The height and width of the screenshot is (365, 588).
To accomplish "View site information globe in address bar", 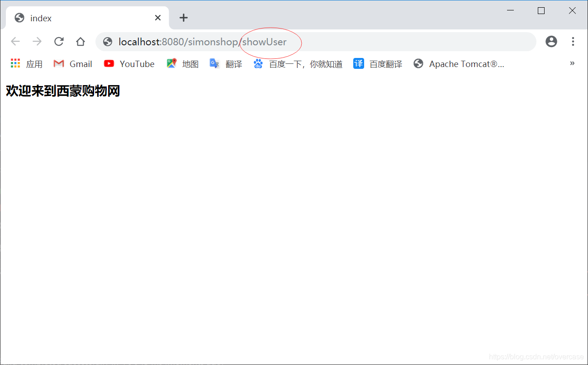I will (x=108, y=42).
